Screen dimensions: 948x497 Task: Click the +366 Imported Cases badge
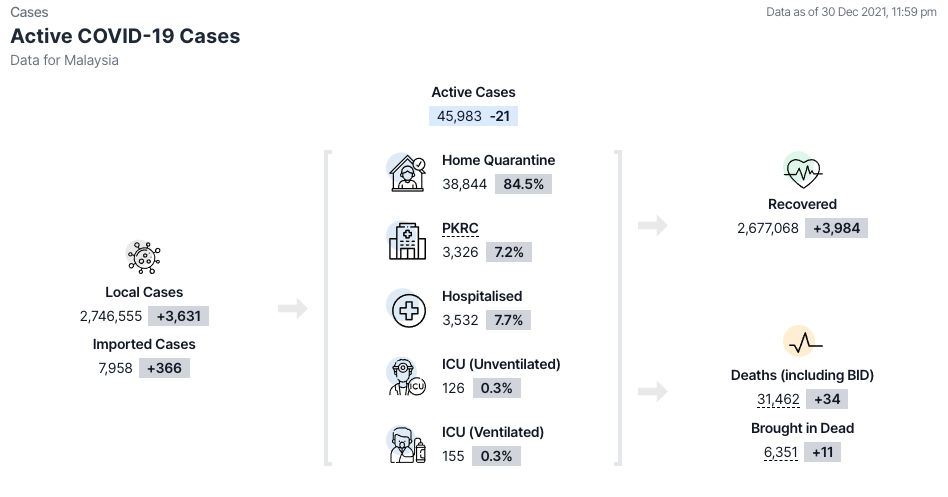pyautogui.click(x=167, y=368)
